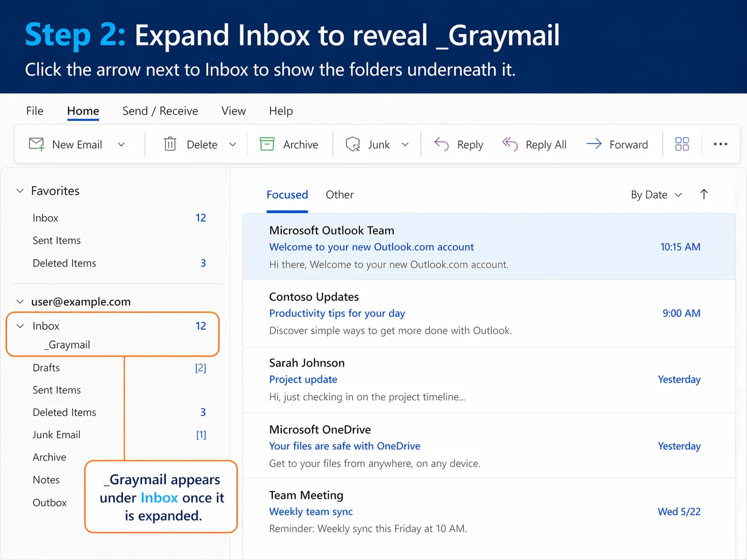Image resolution: width=747 pixels, height=560 pixels.
Task: Click the account Inbox unread count 12
Action: [x=201, y=326]
